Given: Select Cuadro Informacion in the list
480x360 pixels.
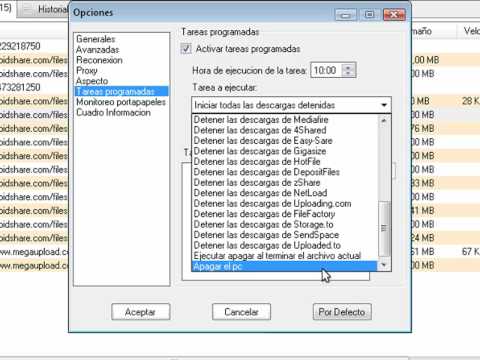Looking at the screenshot, I should click(x=113, y=113).
